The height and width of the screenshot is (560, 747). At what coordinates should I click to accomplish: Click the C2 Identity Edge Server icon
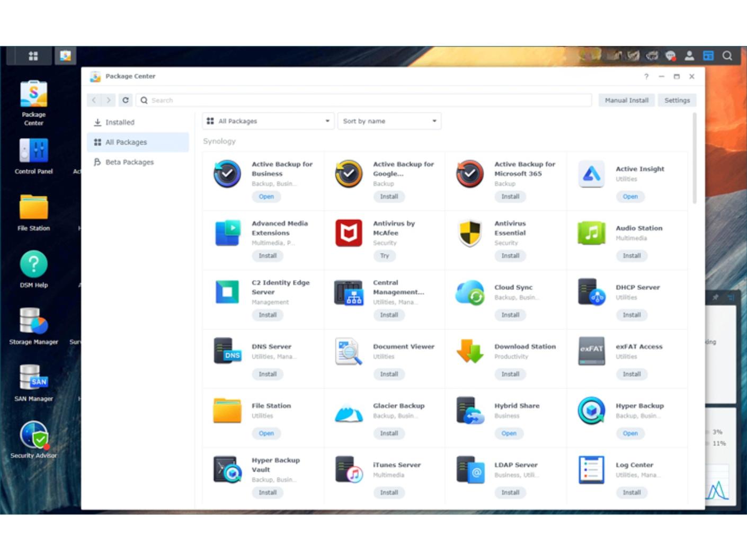(x=227, y=292)
